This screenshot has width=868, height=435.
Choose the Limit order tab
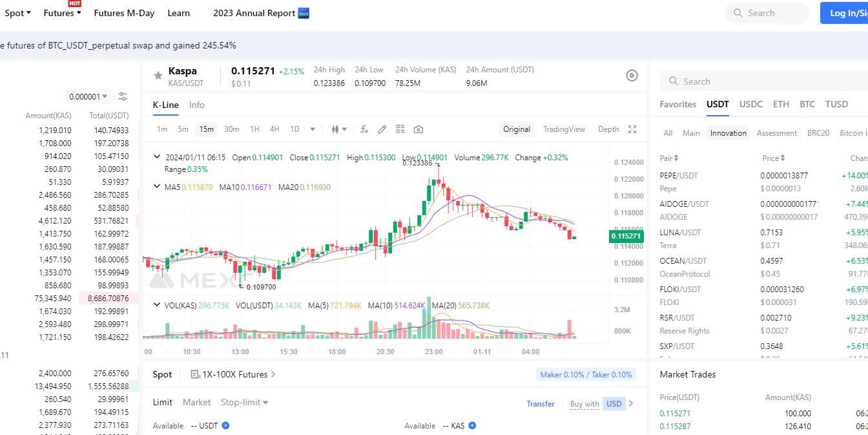point(163,402)
